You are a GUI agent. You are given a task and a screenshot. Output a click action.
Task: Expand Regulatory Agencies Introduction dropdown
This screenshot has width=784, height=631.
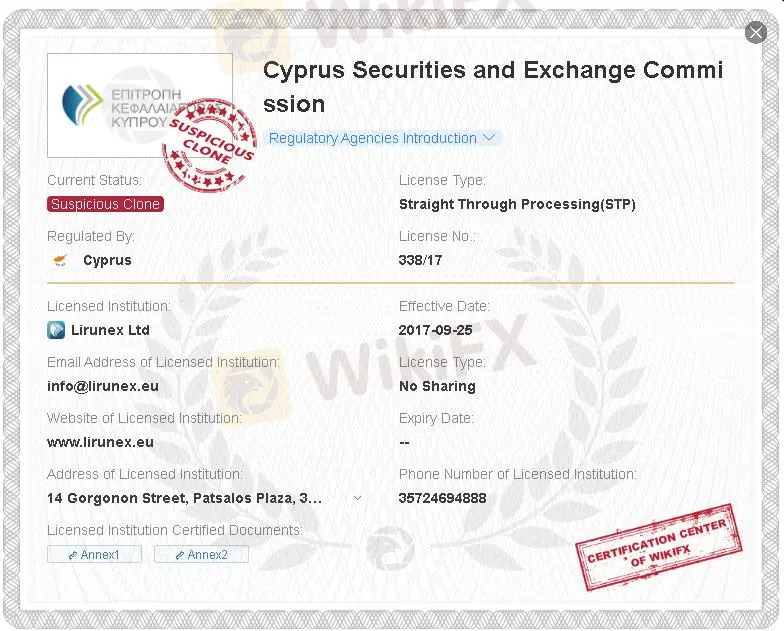383,138
